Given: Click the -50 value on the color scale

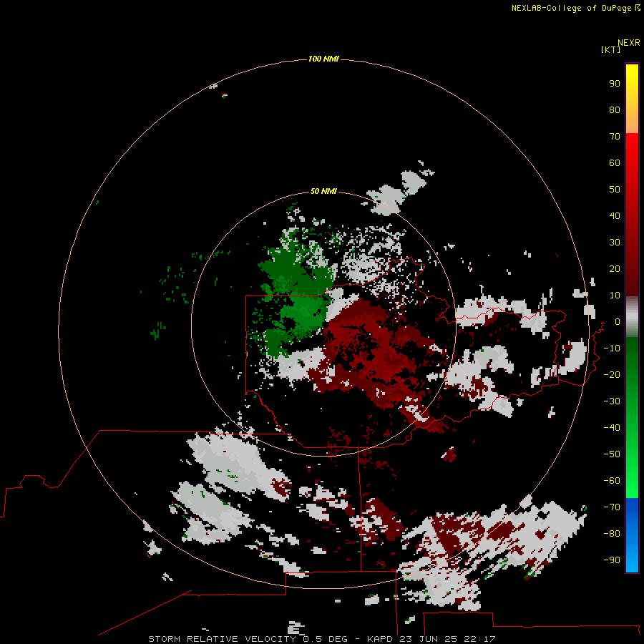Looking at the screenshot, I should [x=612, y=454].
